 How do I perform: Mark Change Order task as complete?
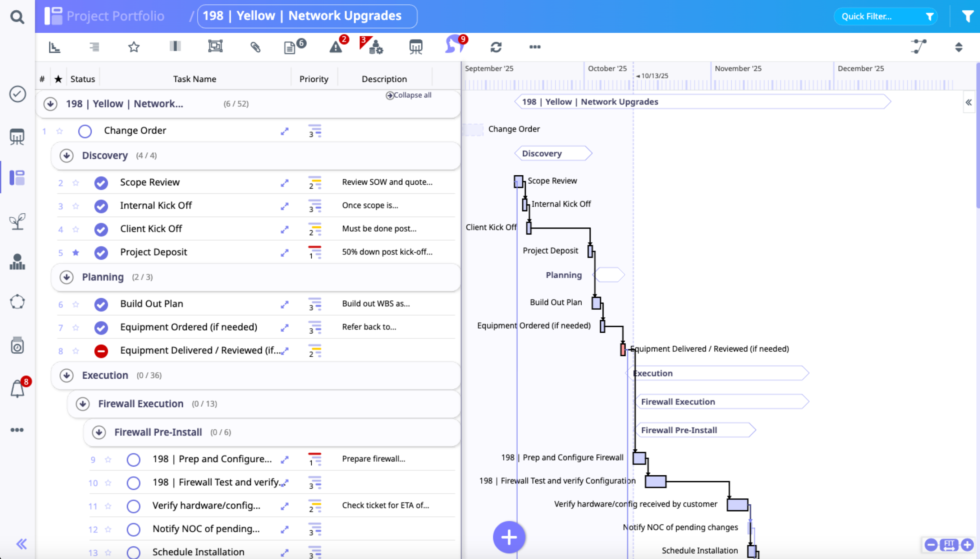(85, 131)
